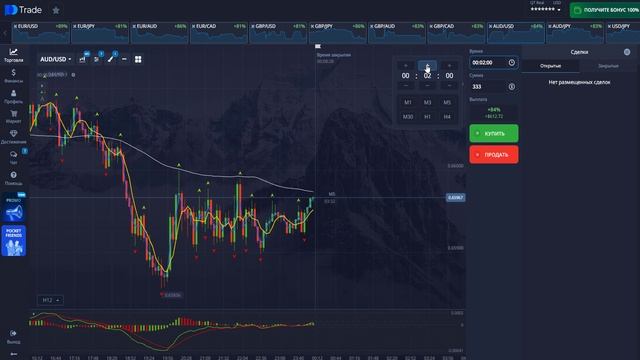Image resolution: width=640 pixels, height=360 pixels.
Task: Increase minutes in time picker
Action: pos(427,66)
